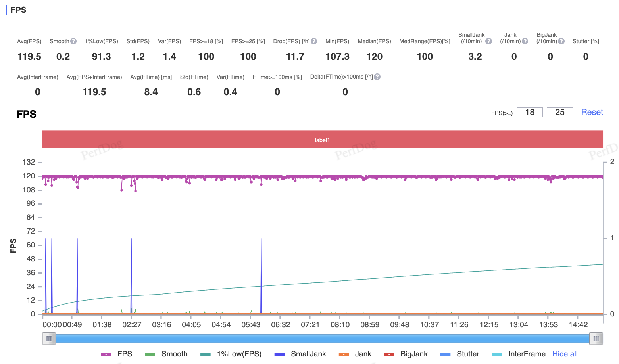Image resolution: width=619 pixels, height=364 pixels.
Task: Click the left handle of the time range slider
Action: pyautogui.click(x=49, y=339)
